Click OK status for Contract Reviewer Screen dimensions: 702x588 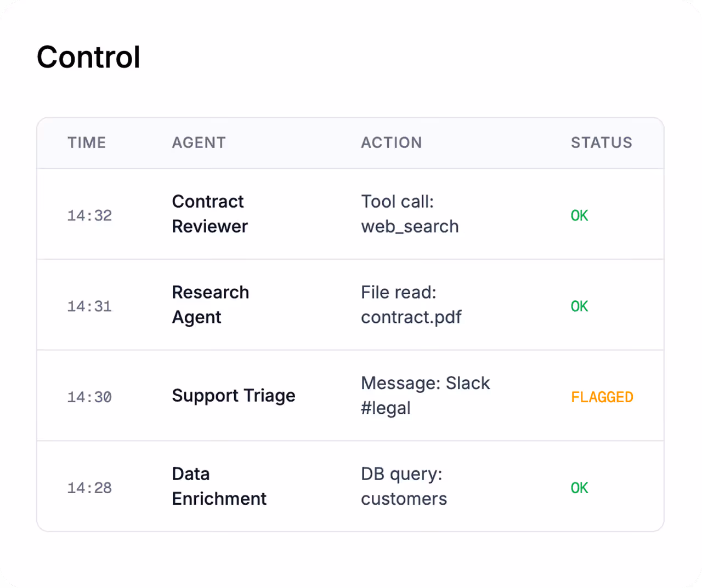coord(579,215)
